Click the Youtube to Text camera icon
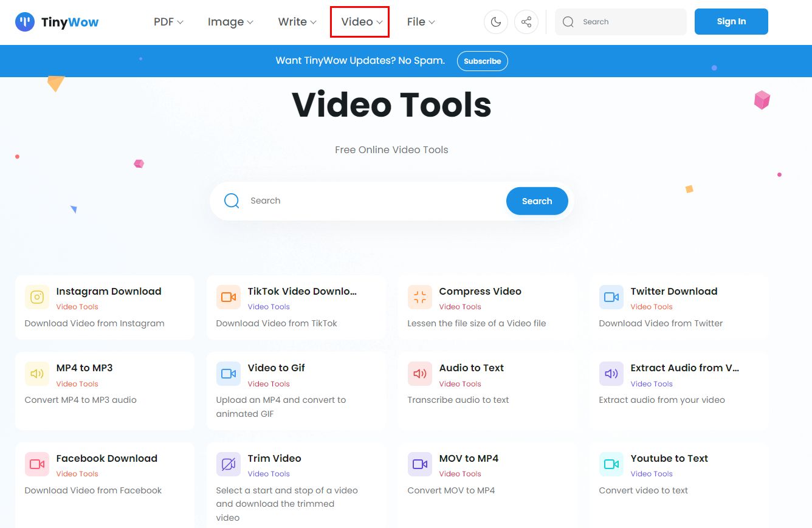 pos(611,464)
